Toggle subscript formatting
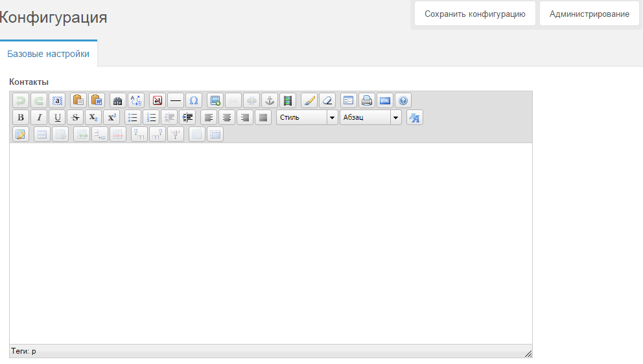 [93, 118]
